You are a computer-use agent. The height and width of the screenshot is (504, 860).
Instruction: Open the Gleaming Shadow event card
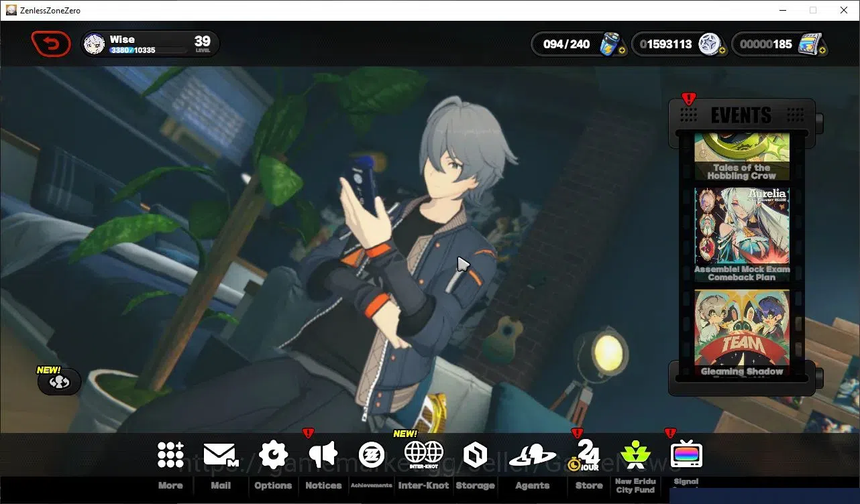[x=742, y=333]
